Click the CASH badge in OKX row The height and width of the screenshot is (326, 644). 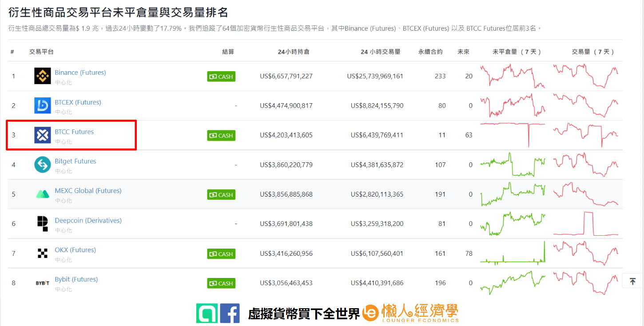point(221,254)
